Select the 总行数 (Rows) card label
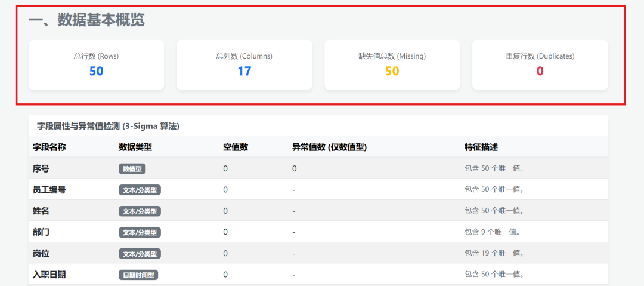The image size is (644, 286). coord(96,56)
